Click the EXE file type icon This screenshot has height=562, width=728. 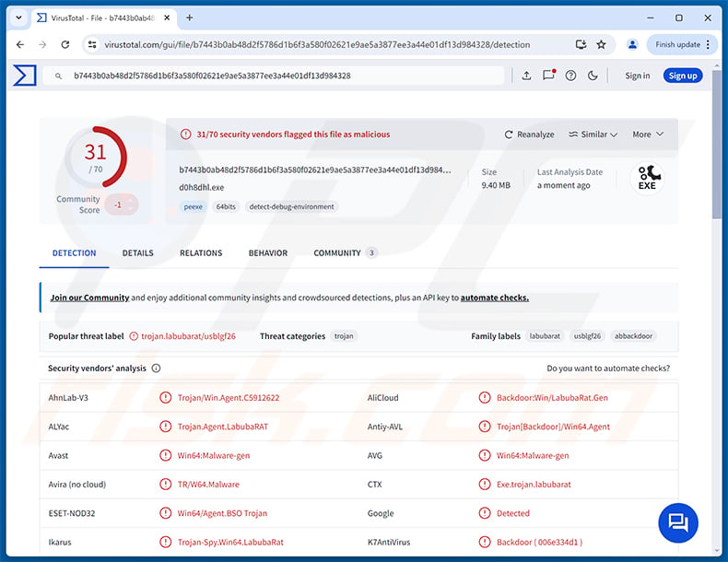point(647,178)
